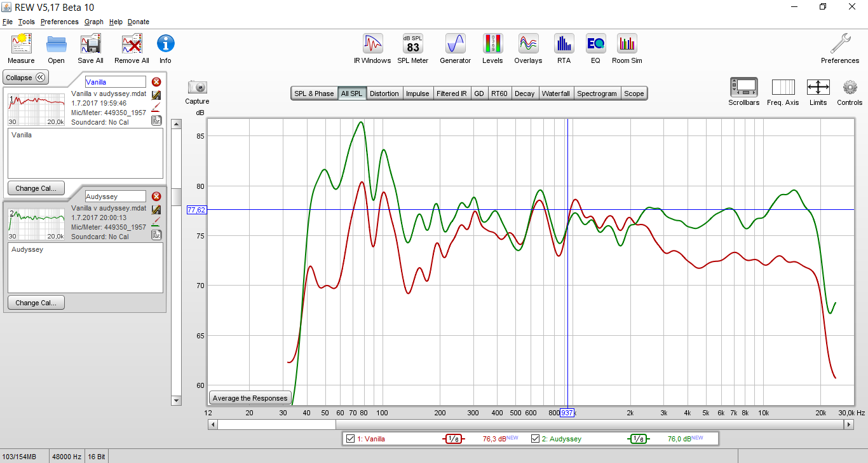This screenshot has height=463, width=868.
Task: Open the File menu
Action: (x=8, y=22)
